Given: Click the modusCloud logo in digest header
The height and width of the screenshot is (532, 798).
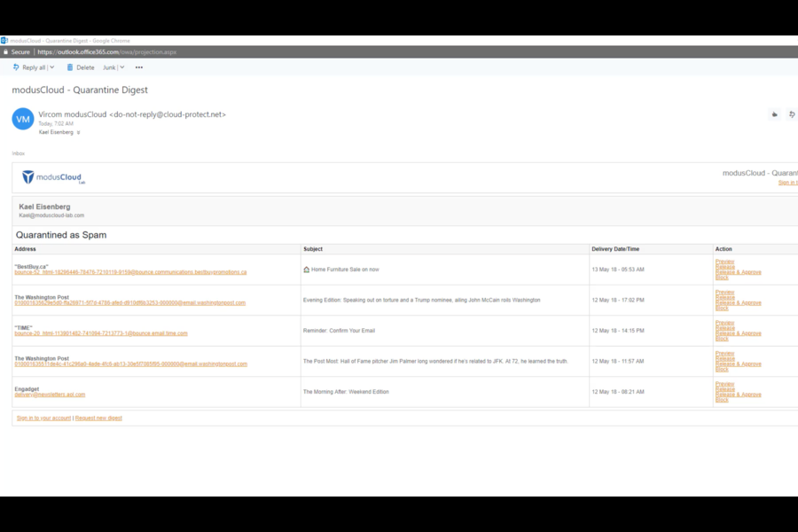Looking at the screenshot, I should (53, 177).
